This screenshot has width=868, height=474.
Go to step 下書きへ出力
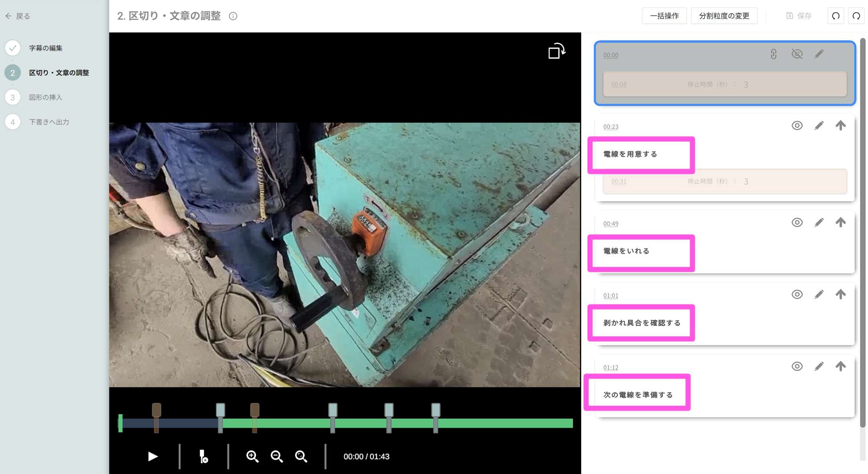(49, 122)
